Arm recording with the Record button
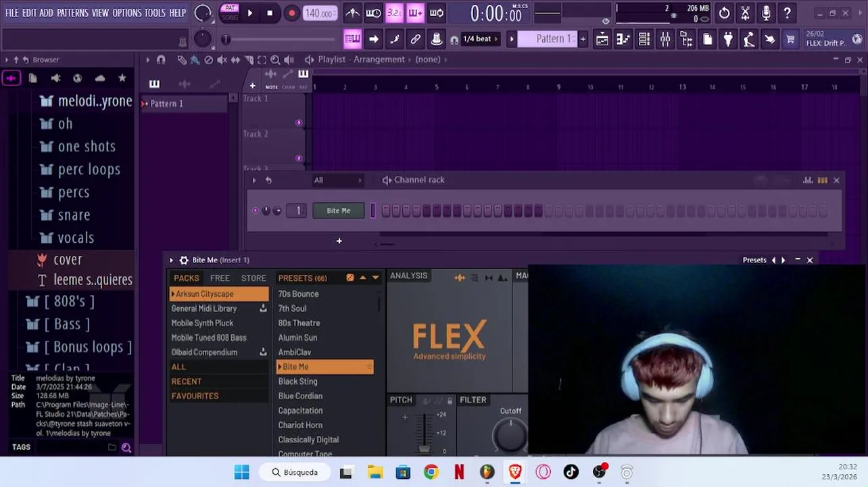The width and height of the screenshot is (868, 487). coord(291,13)
